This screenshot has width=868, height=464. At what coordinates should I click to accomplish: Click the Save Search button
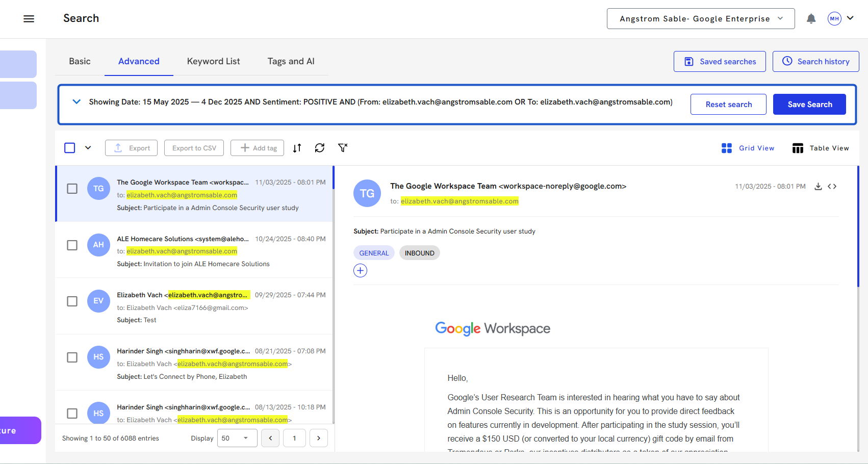tap(809, 105)
